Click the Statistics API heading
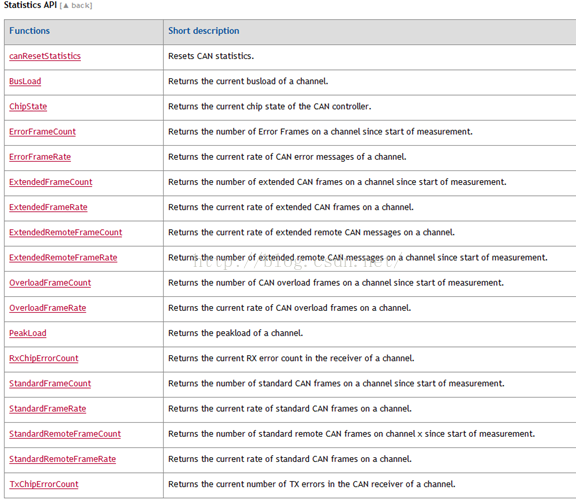Screen dimensions: 576x501 (30, 5)
